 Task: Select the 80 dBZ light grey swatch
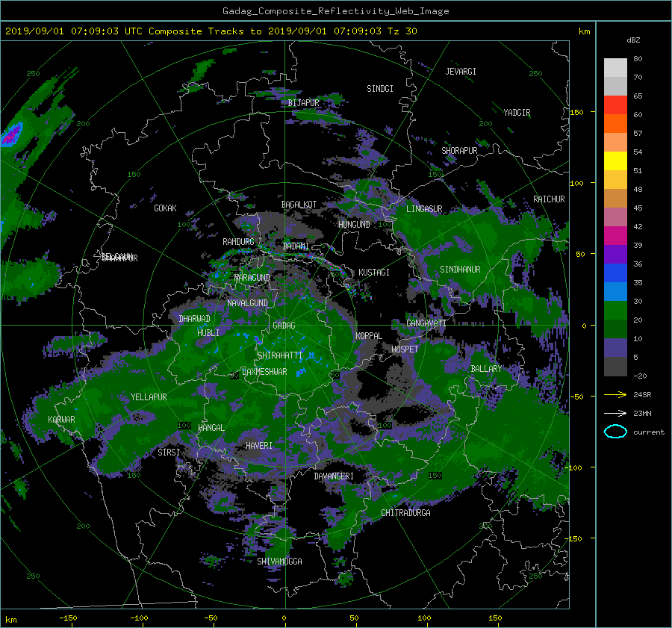point(615,68)
